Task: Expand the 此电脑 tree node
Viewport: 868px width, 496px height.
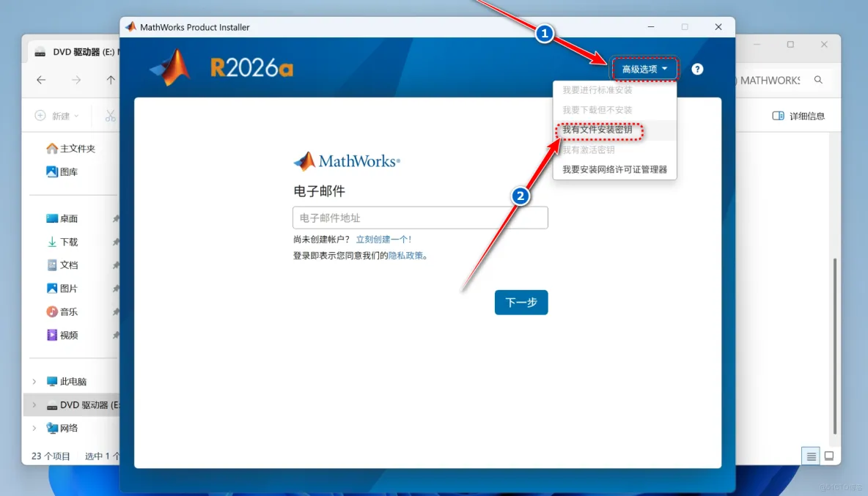Action: pyautogui.click(x=34, y=382)
